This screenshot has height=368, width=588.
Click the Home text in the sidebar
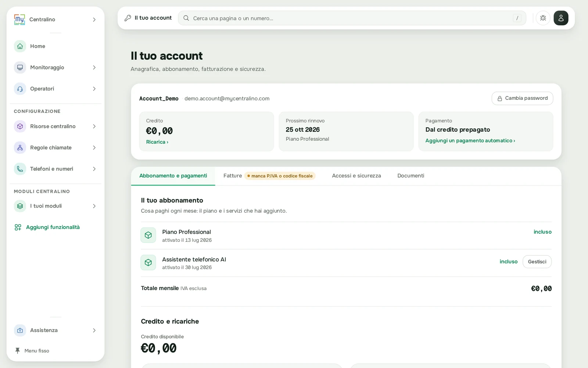click(37, 46)
